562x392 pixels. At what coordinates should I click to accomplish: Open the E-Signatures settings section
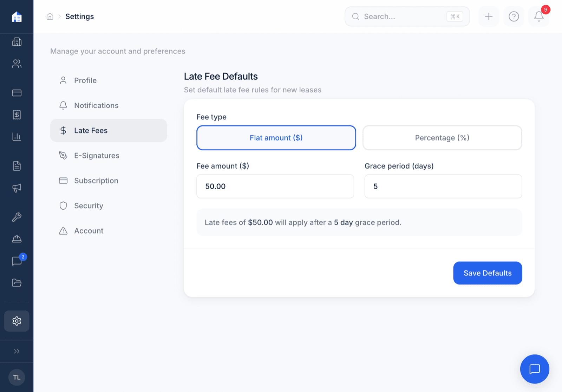tap(97, 155)
